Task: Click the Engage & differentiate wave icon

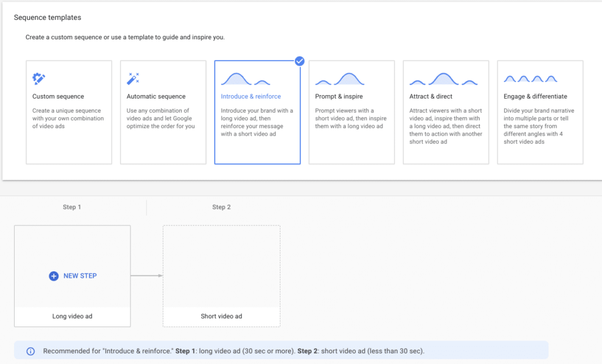Action: tap(530, 79)
